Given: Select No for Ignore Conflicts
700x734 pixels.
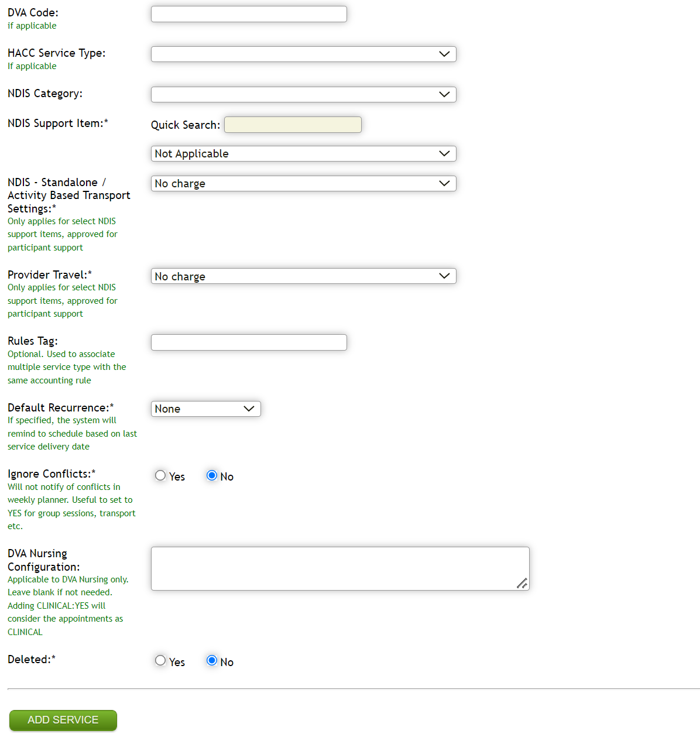Looking at the screenshot, I should [211, 475].
